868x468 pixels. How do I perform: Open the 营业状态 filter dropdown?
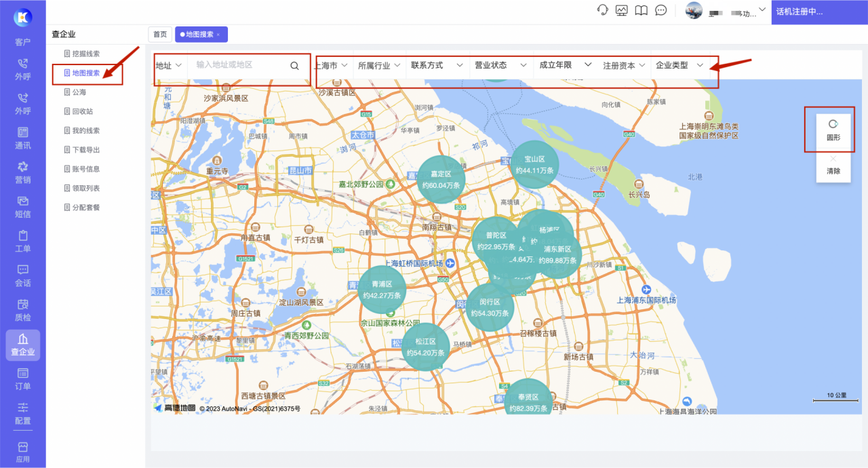pos(501,66)
